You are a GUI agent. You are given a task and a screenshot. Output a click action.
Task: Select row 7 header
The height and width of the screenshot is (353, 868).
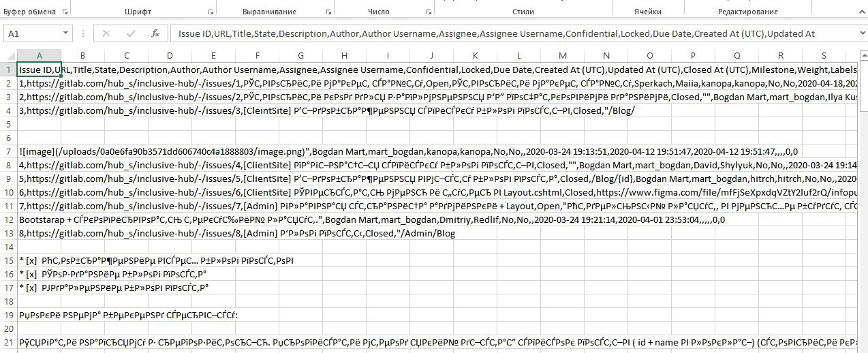tap(8, 151)
